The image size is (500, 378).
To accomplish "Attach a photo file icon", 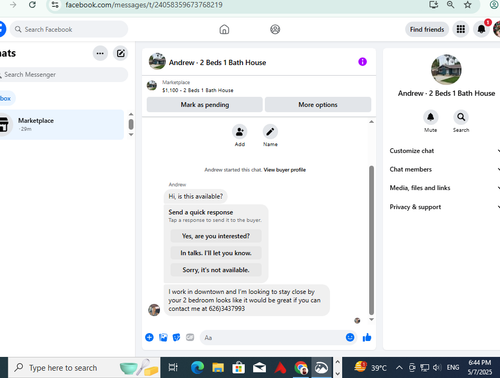I will tap(163, 337).
